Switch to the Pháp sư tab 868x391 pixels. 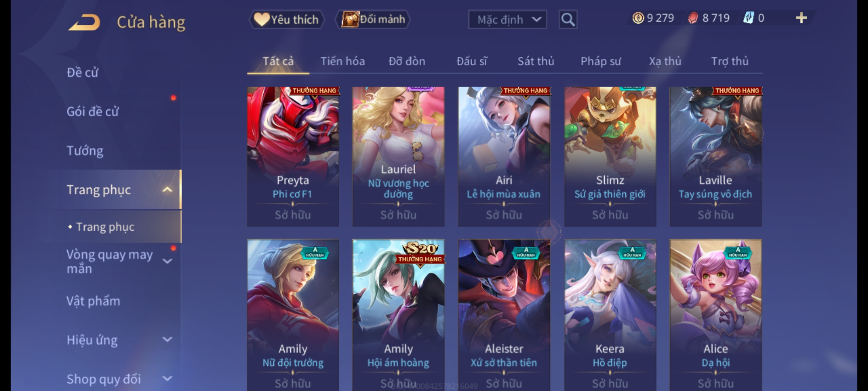tap(601, 61)
